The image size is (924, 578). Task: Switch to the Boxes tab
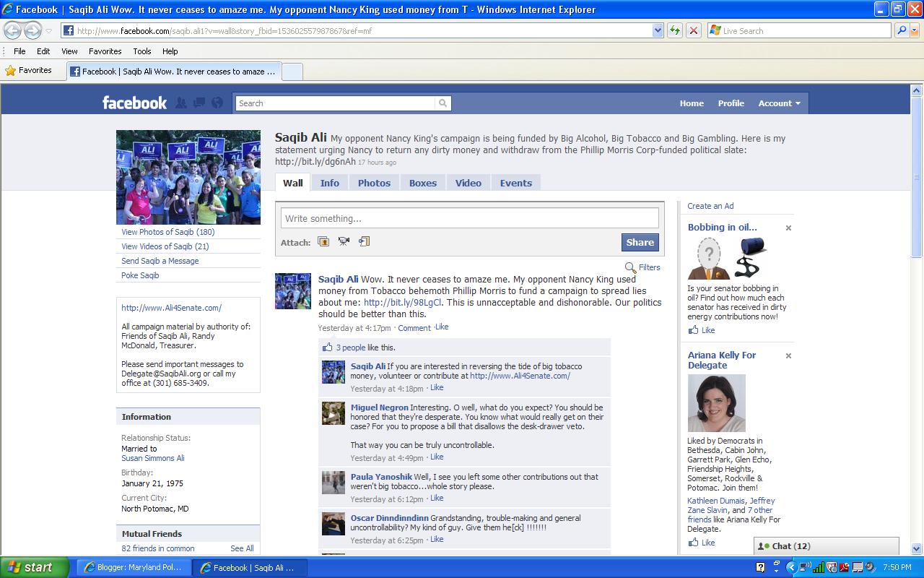click(x=423, y=183)
